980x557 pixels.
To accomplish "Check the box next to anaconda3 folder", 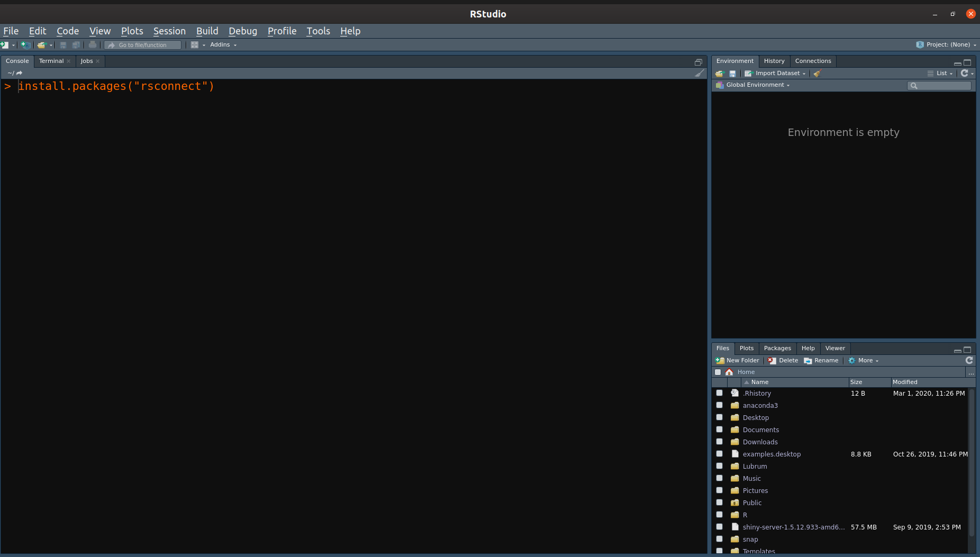I will (x=719, y=405).
